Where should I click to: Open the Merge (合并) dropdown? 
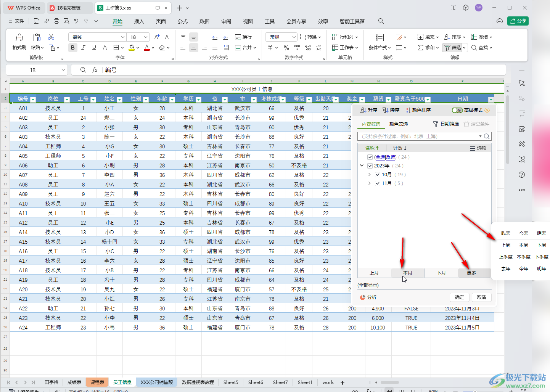click(255, 48)
